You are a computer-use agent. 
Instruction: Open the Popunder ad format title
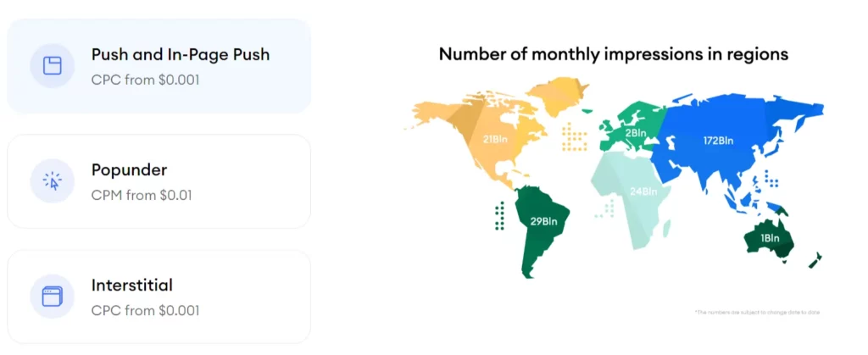pyautogui.click(x=129, y=171)
